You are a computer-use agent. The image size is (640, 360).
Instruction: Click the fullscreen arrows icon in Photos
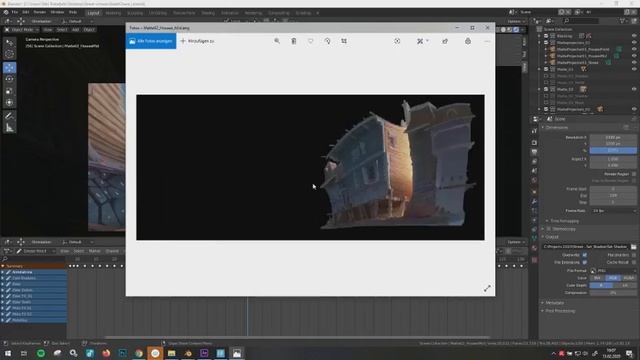click(487, 288)
